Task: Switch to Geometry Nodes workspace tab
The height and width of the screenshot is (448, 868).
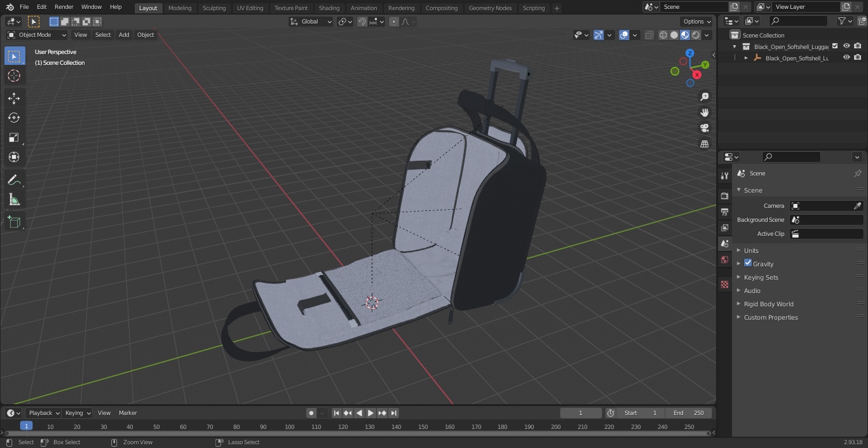Action: 490,8
